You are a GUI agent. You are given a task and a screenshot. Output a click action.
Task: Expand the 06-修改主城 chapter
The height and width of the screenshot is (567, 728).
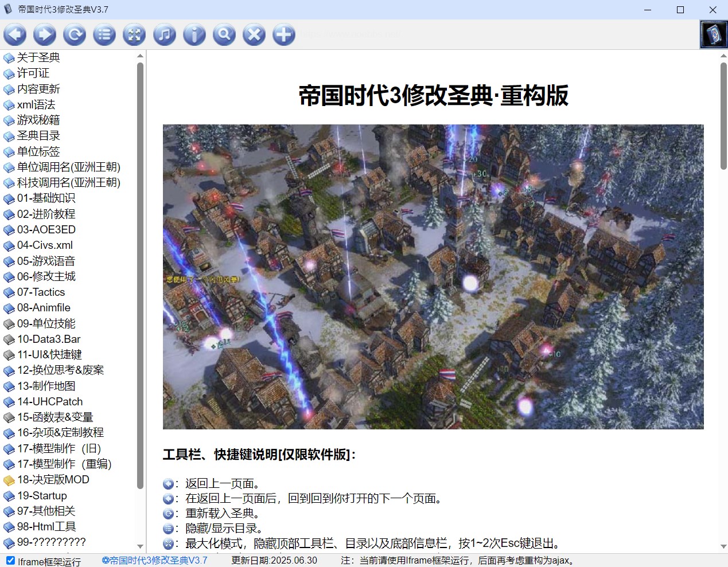(46, 276)
